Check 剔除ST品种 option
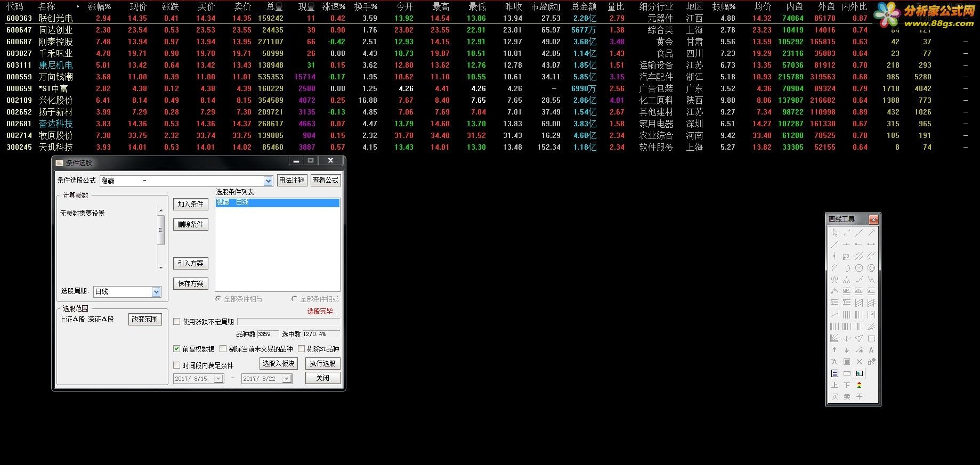 tap(302, 349)
